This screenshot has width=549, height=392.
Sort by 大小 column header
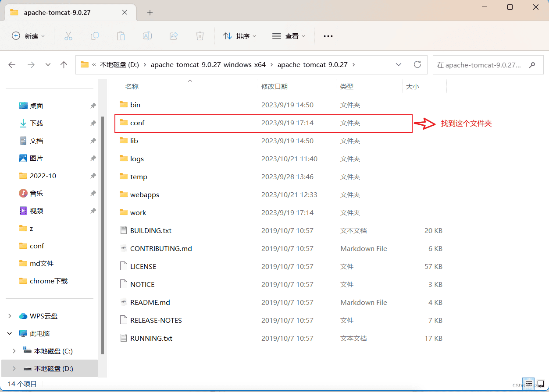[x=413, y=87]
